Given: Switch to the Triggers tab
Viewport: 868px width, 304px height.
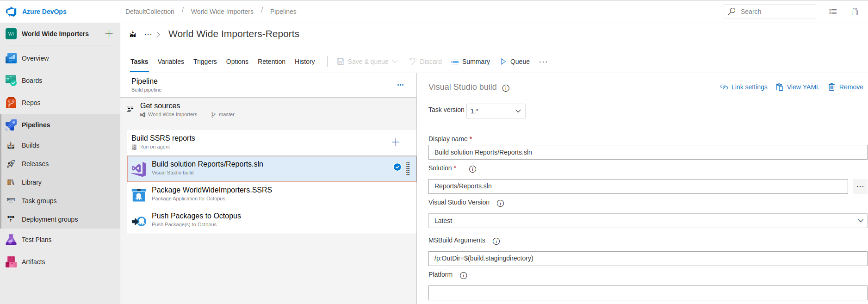Looking at the screenshot, I should (x=205, y=62).
